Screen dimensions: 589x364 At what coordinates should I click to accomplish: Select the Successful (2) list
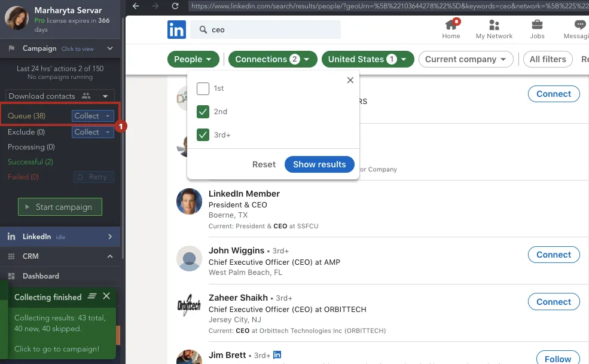[x=30, y=162]
